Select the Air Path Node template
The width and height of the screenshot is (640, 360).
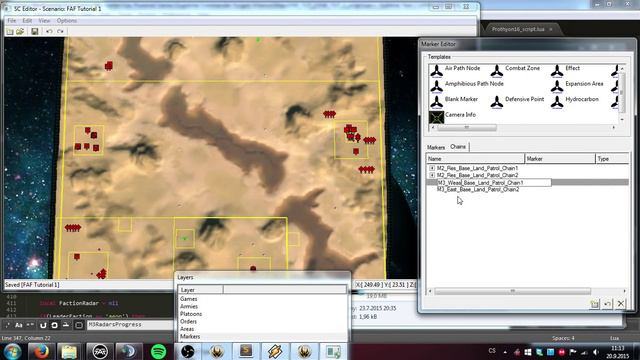coord(455,70)
